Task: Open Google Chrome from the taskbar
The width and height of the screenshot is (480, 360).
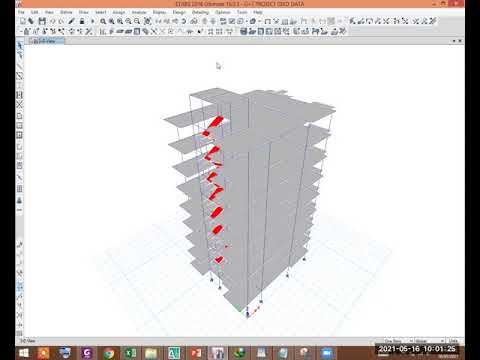Action: (x=108, y=353)
